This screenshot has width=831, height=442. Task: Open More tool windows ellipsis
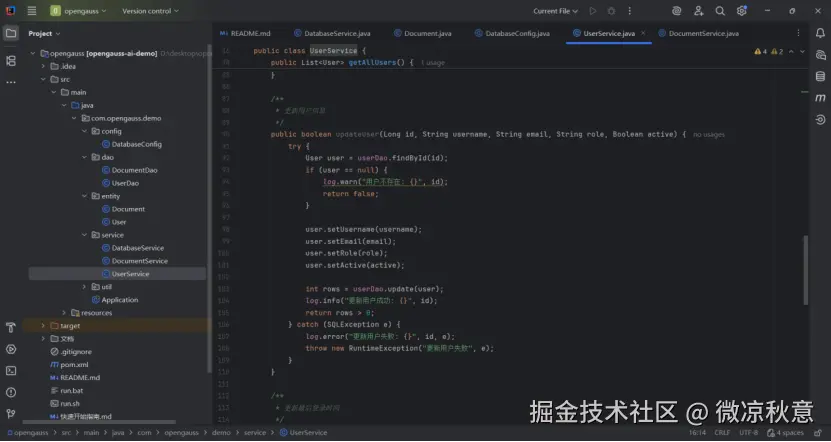coord(11,82)
